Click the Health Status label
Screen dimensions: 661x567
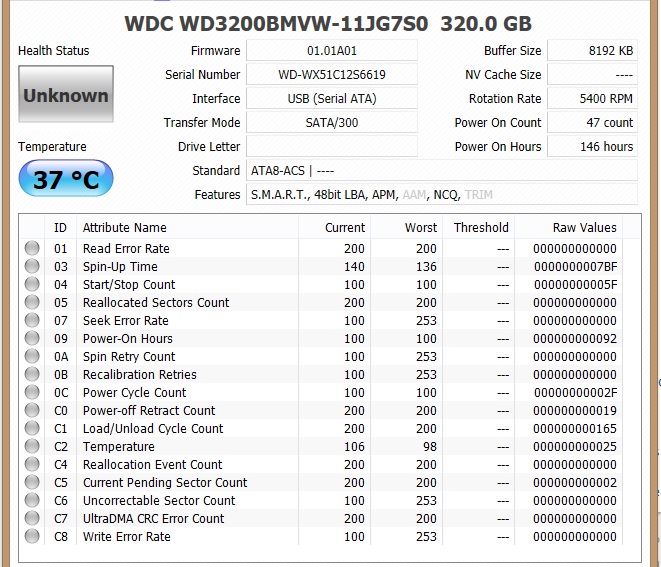click(54, 51)
